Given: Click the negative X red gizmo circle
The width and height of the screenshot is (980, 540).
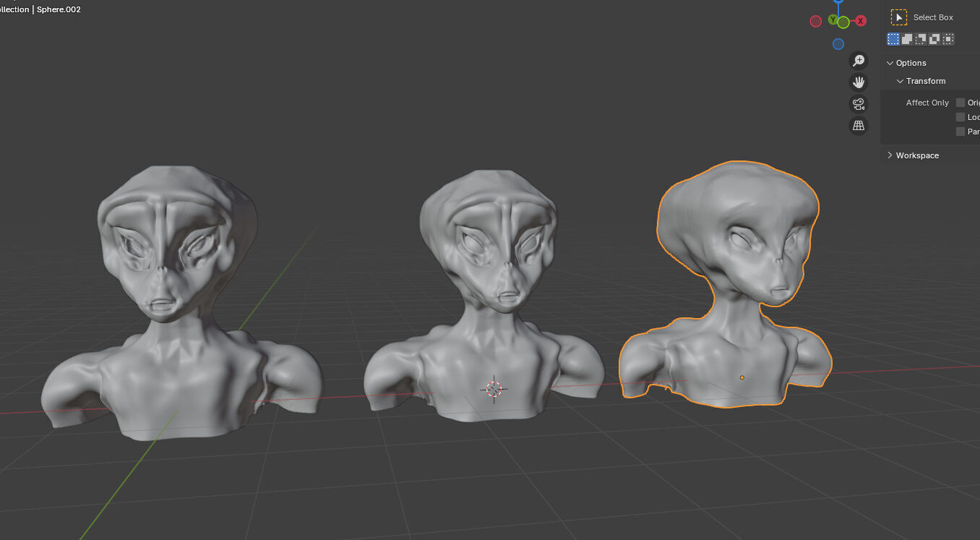Looking at the screenshot, I should (x=816, y=22).
